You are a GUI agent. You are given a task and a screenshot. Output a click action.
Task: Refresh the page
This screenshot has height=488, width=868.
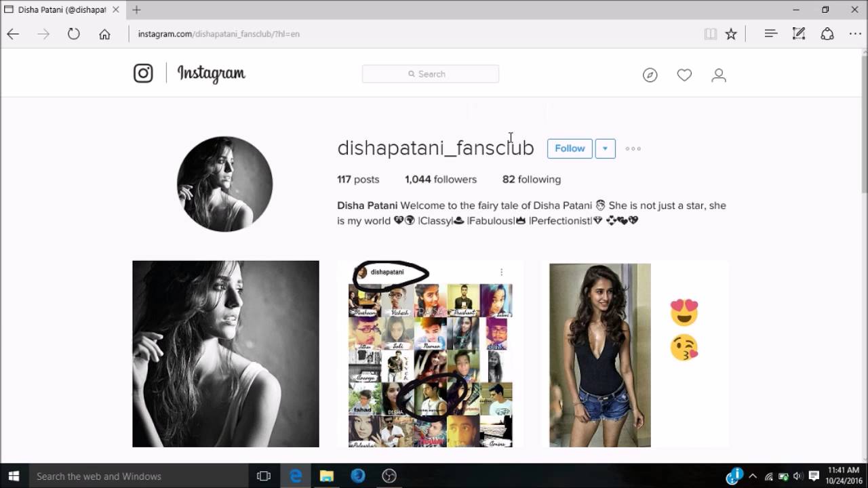point(74,34)
